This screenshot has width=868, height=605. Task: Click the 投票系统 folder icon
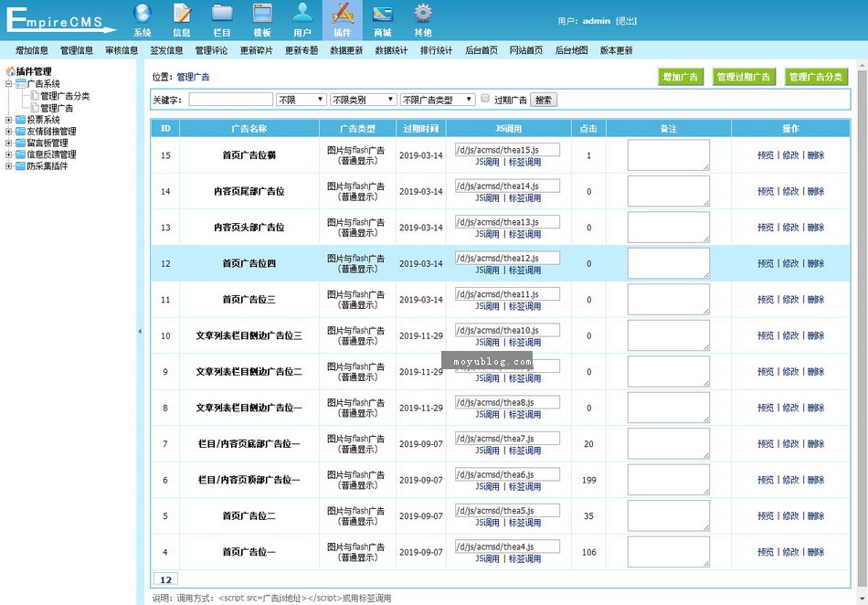pyautogui.click(x=21, y=120)
